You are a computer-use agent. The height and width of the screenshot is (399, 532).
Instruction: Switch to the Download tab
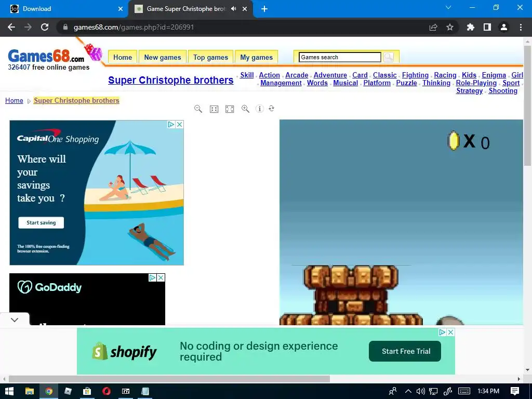point(64,9)
